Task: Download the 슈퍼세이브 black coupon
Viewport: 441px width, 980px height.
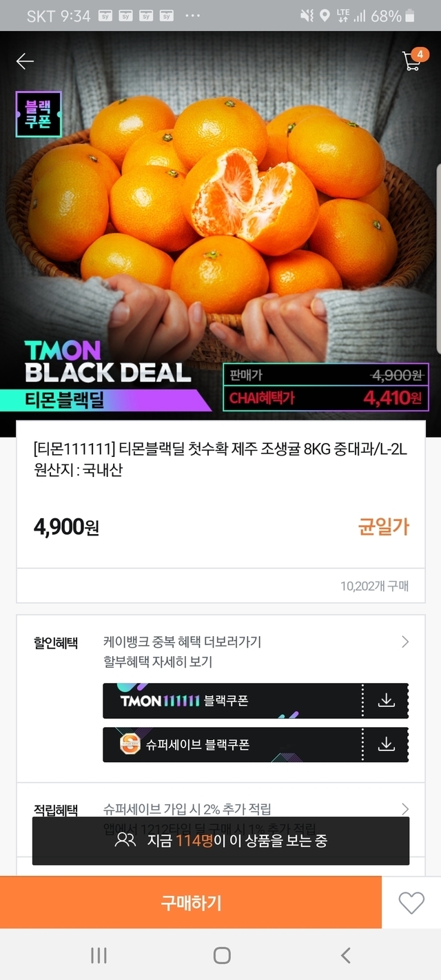Action: (387, 744)
